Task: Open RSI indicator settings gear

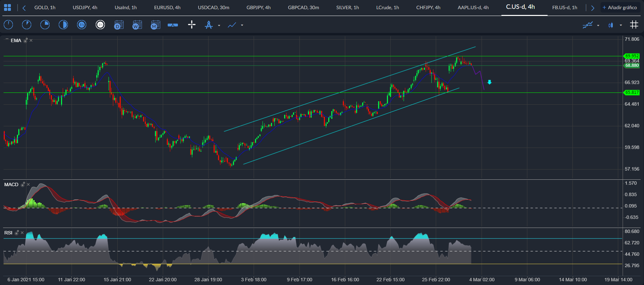Action: [x=17, y=233]
